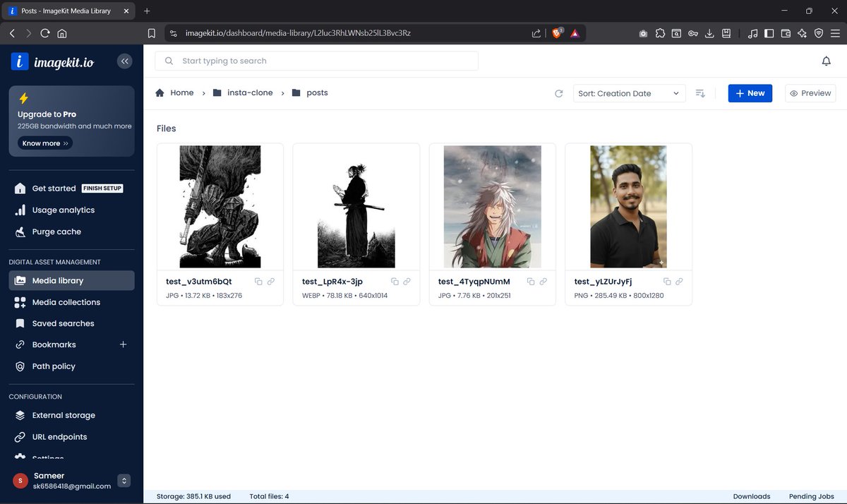Bookmark this page in browser
The width and height of the screenshot is (847, 504).
[x=152, y=33]
